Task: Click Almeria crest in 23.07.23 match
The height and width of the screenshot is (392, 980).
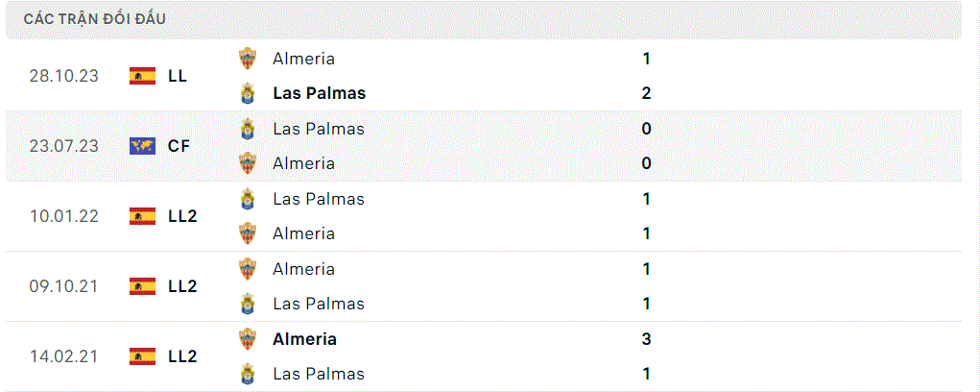Action: (x=248, y=163)
